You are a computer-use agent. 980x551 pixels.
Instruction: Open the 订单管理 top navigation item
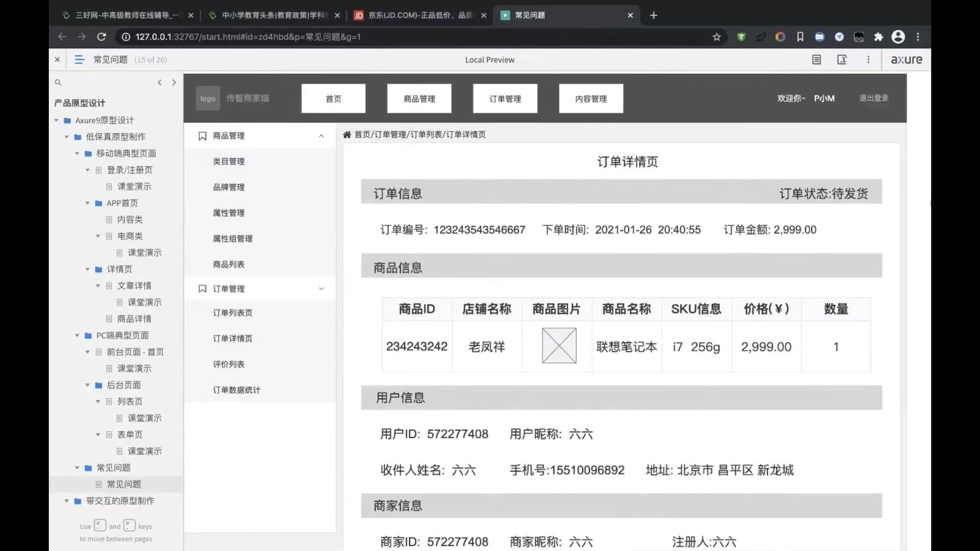(x=505, y=98)
